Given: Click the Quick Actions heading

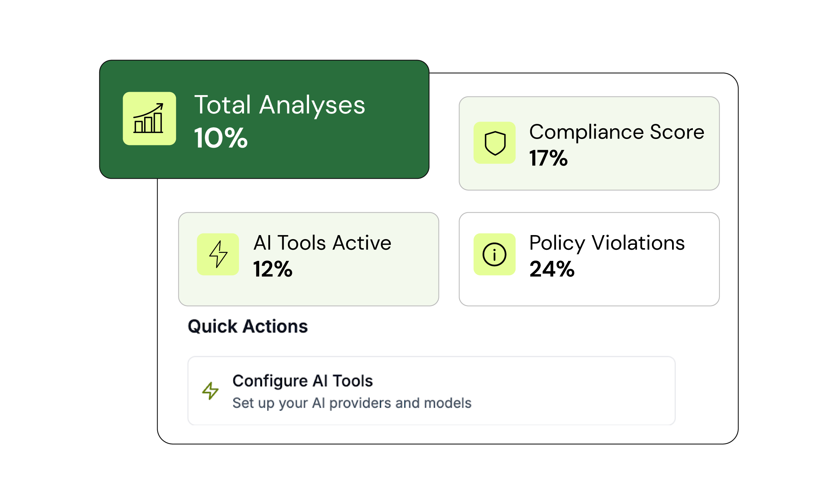Looking at the screenshot, I should click(247, 327).
